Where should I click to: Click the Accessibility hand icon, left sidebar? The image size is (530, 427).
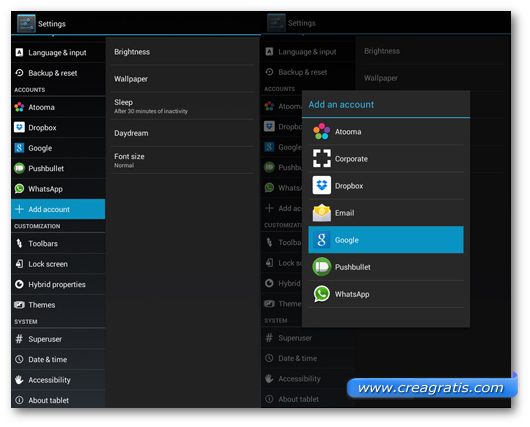click(x=19, y=380)
